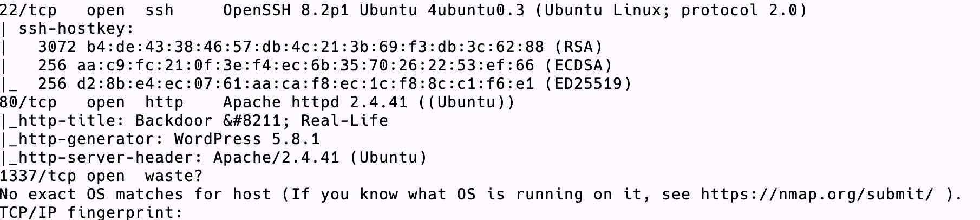
Task: Click the Real-Life title text
Action: click(x=344, y=120)
